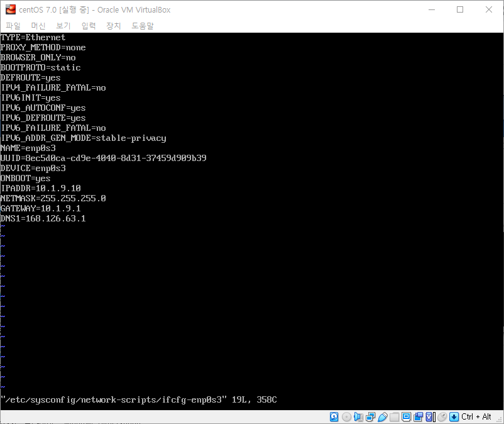Click the IPV4_FAILURE_FATAL=no line

(53, 88)
